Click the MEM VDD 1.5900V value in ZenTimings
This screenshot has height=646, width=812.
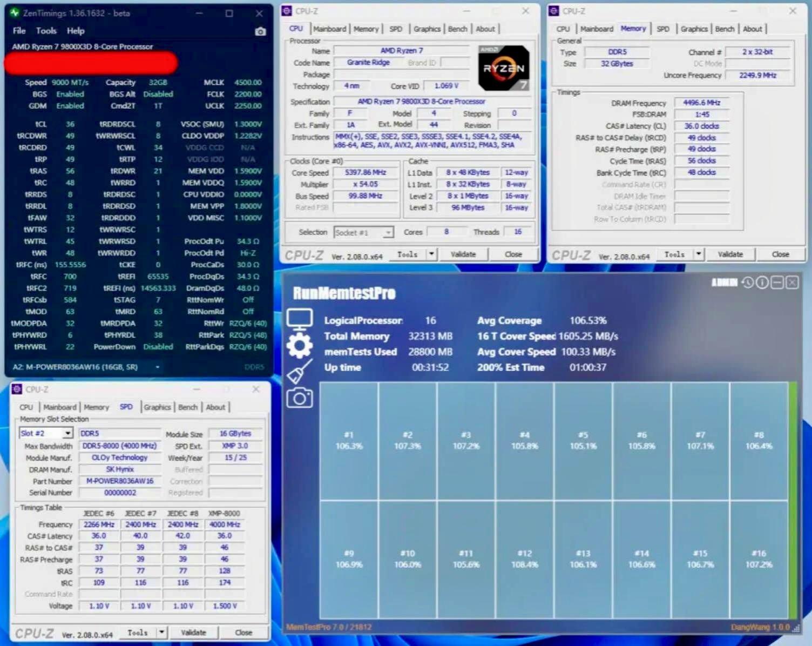point(248,171)
